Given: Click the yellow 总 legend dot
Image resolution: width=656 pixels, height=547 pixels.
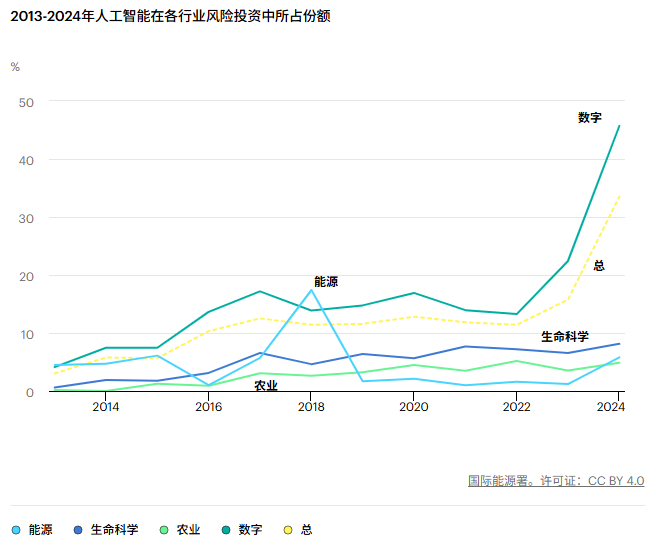Looking at the screenshot, I should pos(291,530).
